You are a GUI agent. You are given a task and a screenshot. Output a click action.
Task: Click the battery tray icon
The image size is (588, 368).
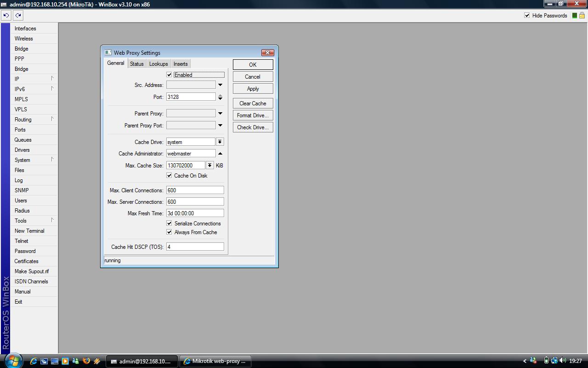click(546, 361)
